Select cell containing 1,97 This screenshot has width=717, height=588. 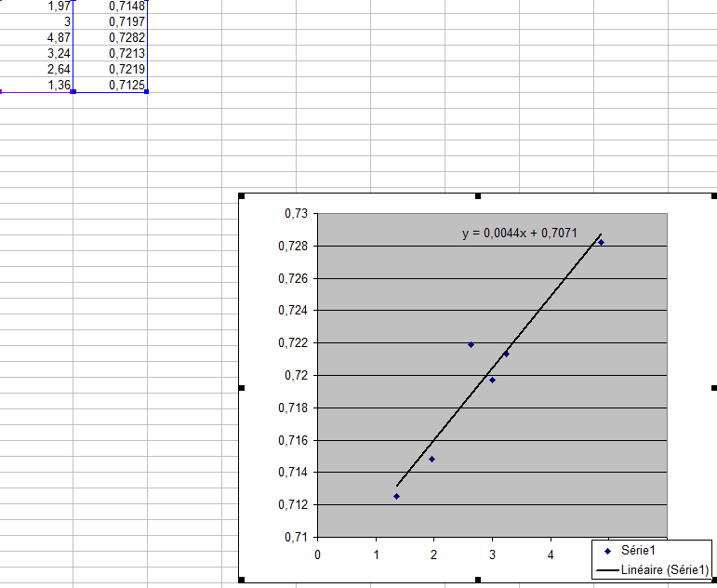tap(36, 6)
